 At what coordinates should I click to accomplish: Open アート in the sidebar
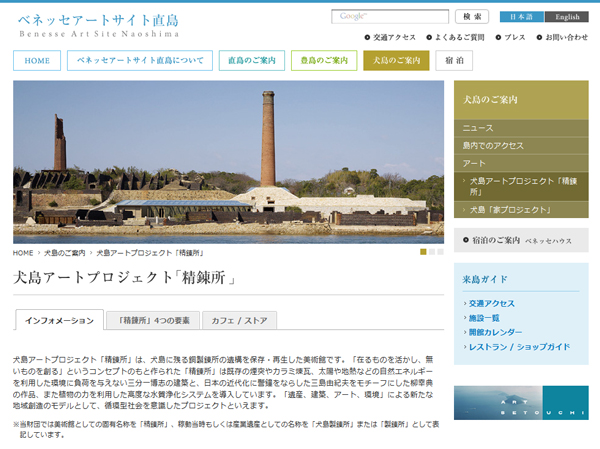521,163
